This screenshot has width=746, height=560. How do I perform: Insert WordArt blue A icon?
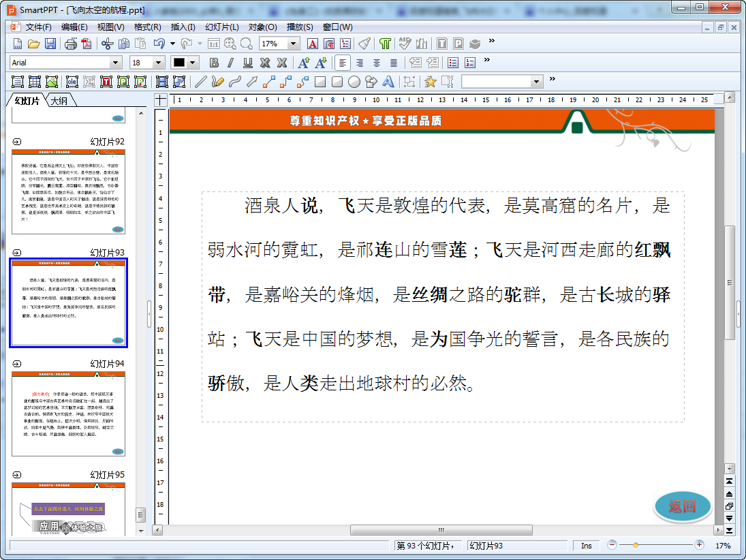tap(388, 82)
